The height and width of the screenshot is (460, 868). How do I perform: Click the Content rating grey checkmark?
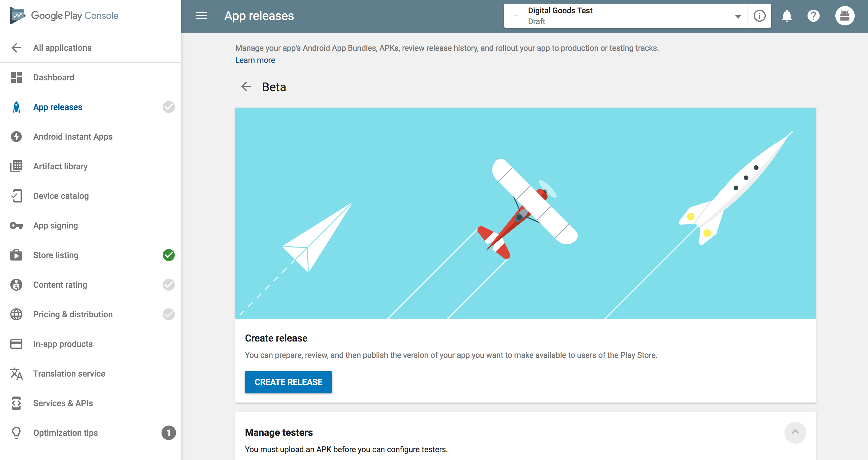[168, 285]
